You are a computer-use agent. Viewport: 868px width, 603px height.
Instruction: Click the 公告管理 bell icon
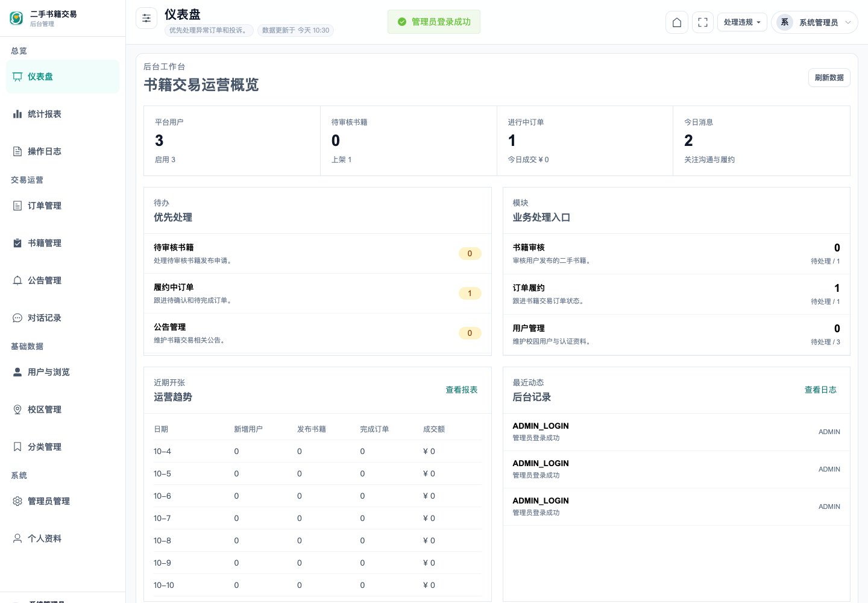pos(17,280)
